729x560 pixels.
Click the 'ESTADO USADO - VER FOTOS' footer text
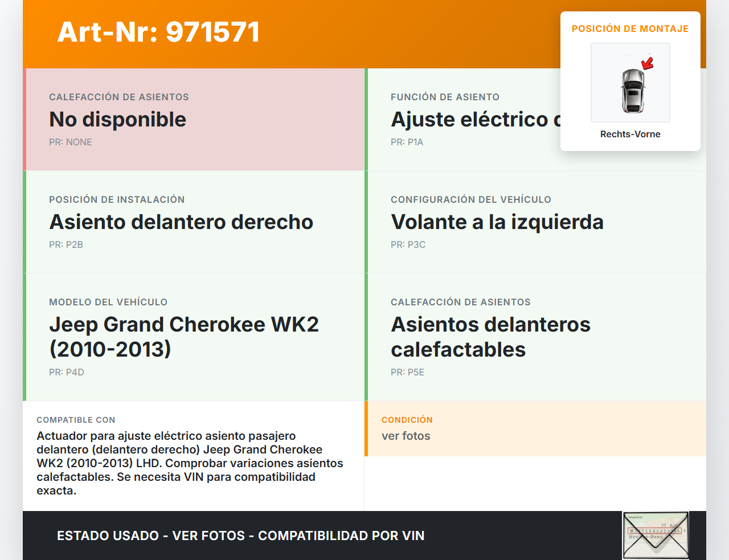pyautogui.click(x=240, y=536)
